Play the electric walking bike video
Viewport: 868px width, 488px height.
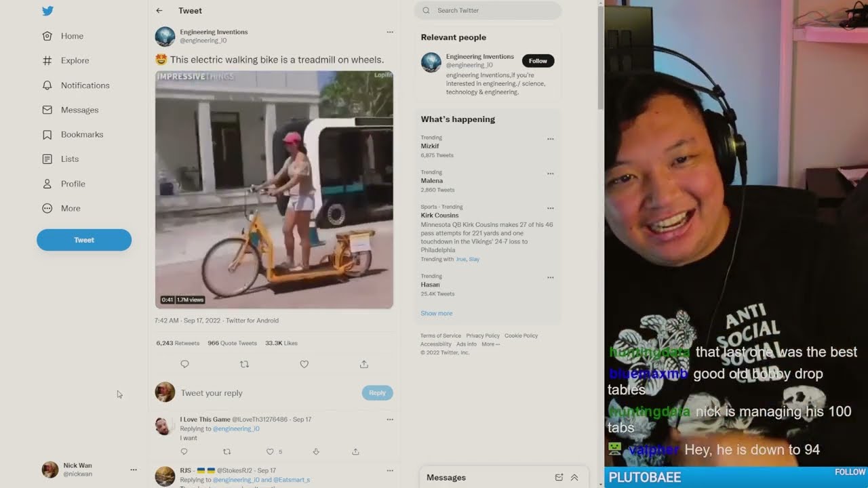tap(274, 190)
